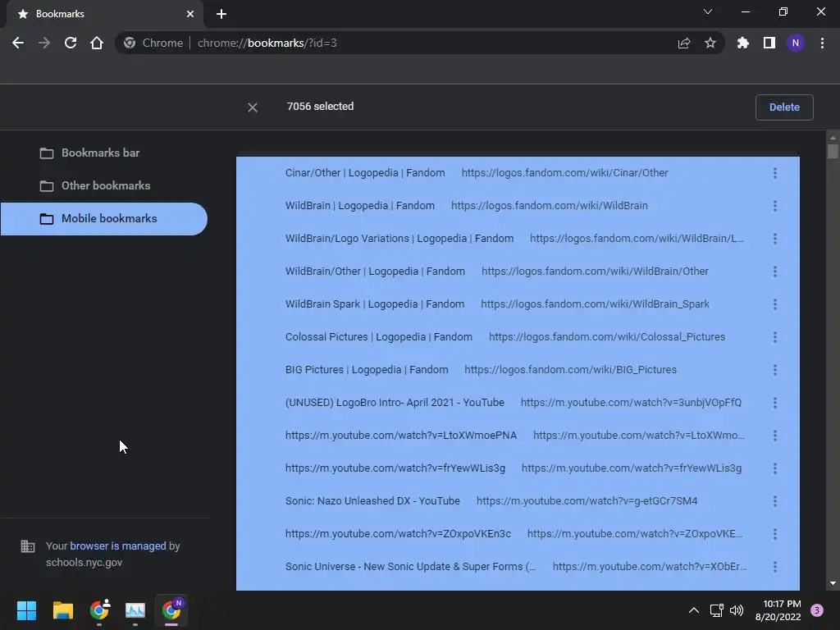The image size is (840, 630).
Task: Click the 'browser is managed' link
Action: click(118, 546)
